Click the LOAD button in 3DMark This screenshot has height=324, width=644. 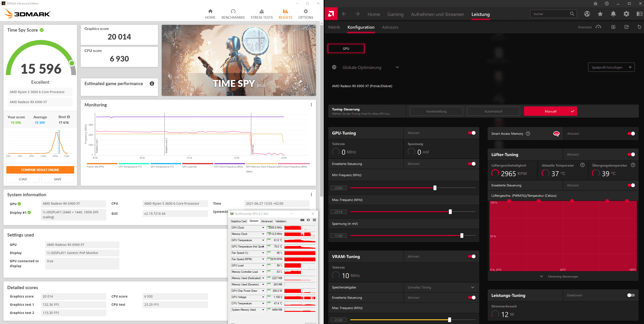click(x=23, y=179)
